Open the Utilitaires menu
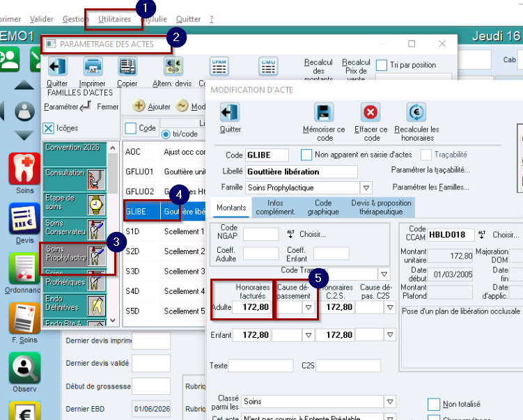This screenshot has width=523, height=420. click(114, 19)
